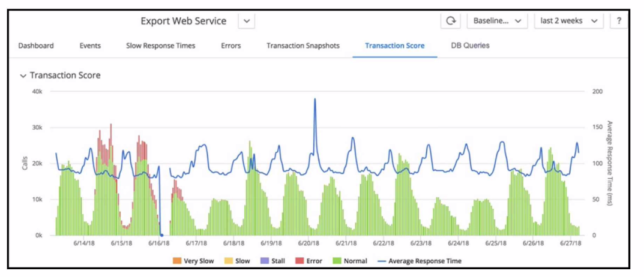Go to the Errors tab
The width and height of the screenshot is (644, 277).
click(x=231, y=46)
